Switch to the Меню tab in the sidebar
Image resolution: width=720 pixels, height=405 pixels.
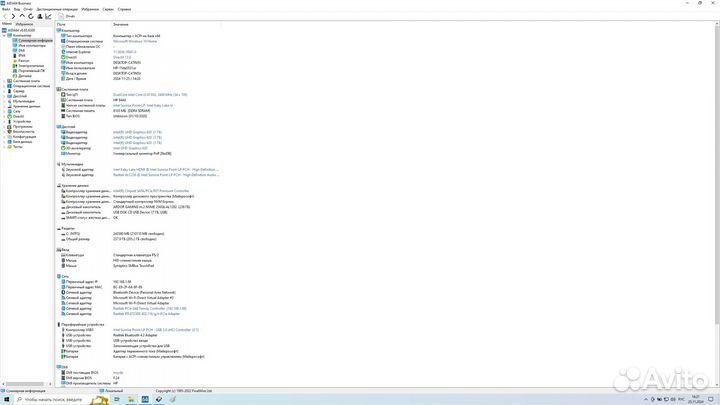tap(7, 23)
